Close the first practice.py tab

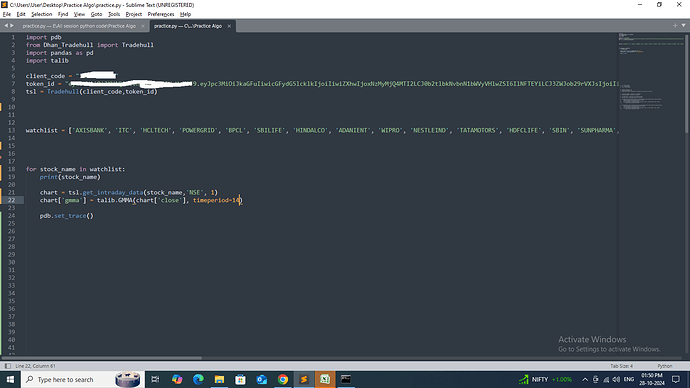tap(143, 26)
